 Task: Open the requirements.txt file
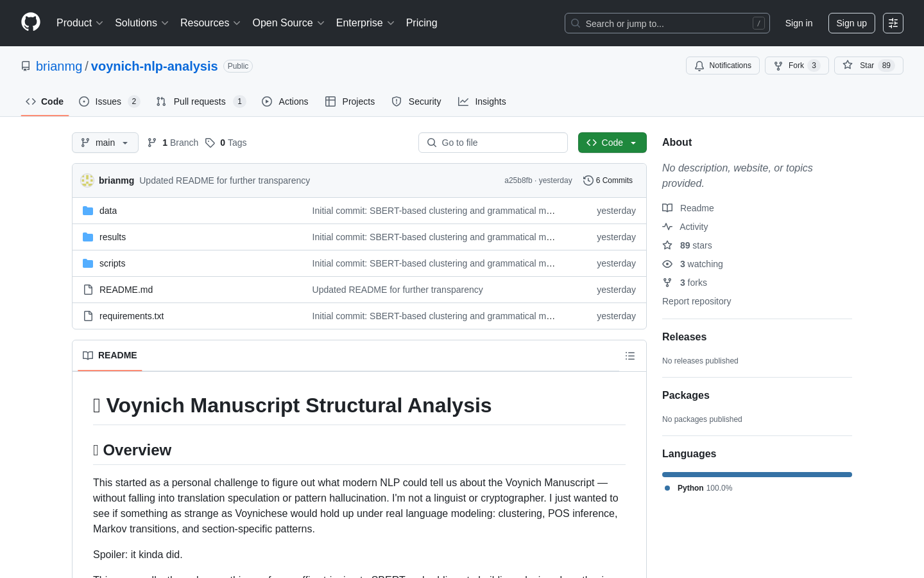tap(132, 316)
